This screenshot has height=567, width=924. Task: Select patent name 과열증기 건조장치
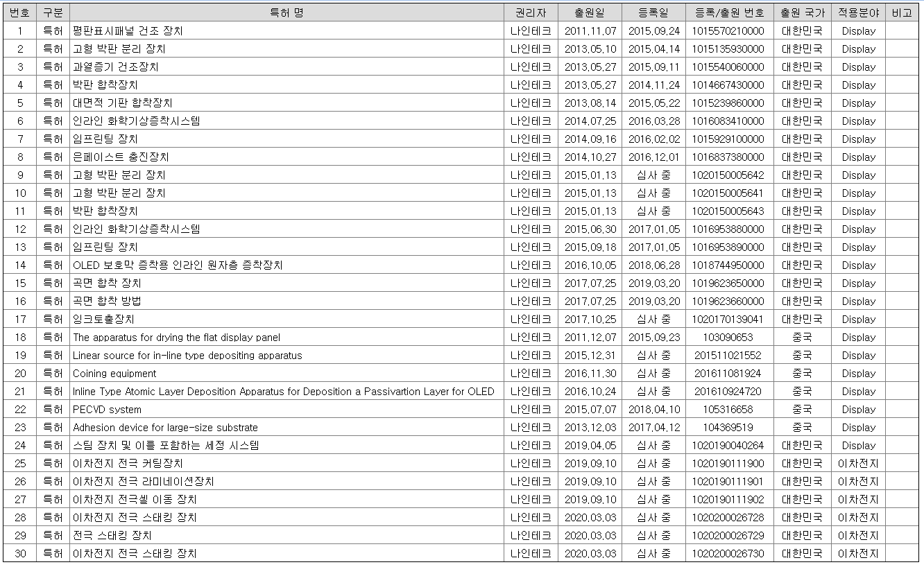(x=115, y=67)
